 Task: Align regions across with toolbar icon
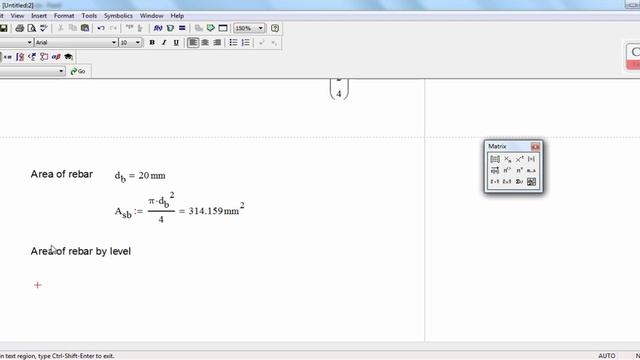pyautogui.click(x=129, y=28)
